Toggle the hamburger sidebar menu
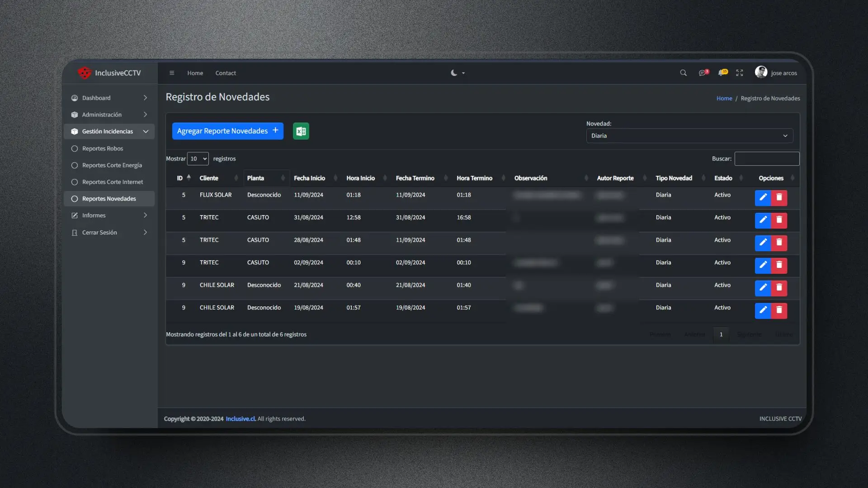 click(x=172, y=73)
